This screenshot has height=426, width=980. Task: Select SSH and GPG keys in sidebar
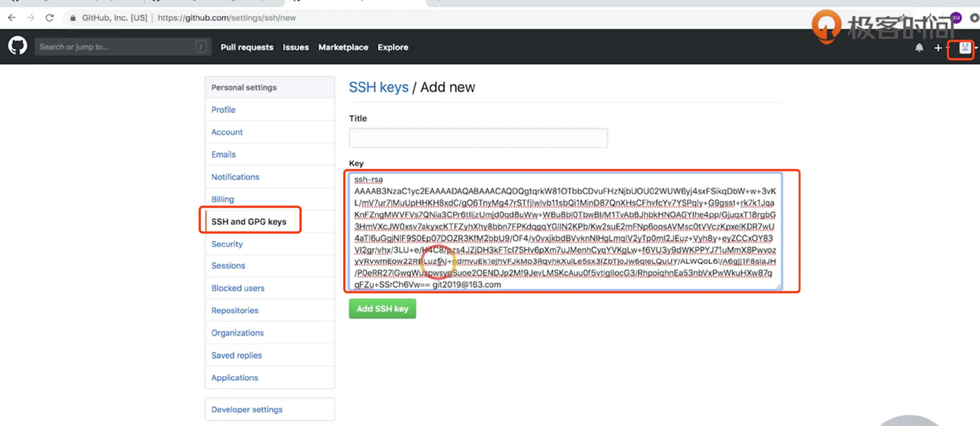pyautogui.click(x=249, y=222)
